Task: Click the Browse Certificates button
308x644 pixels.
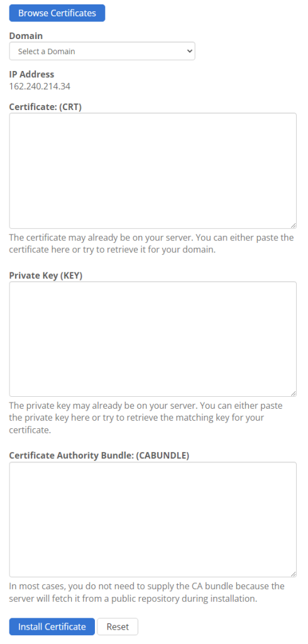Action: coord(57,13)
